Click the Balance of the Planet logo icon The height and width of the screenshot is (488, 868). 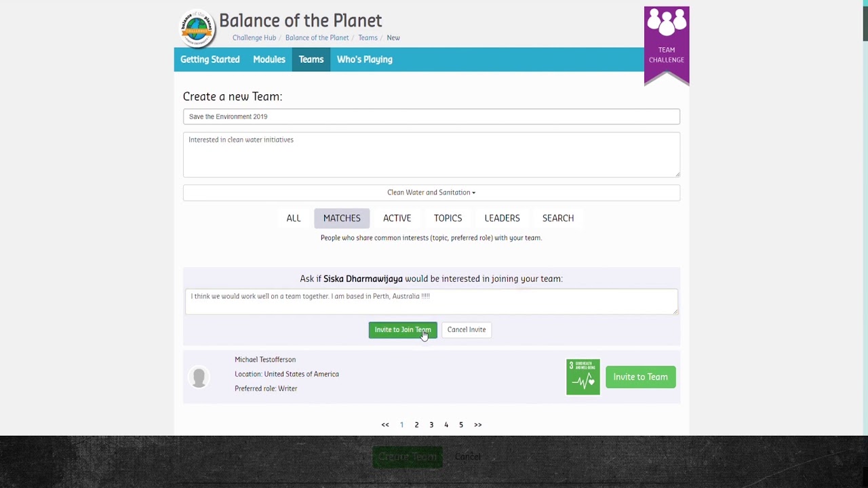197,28
